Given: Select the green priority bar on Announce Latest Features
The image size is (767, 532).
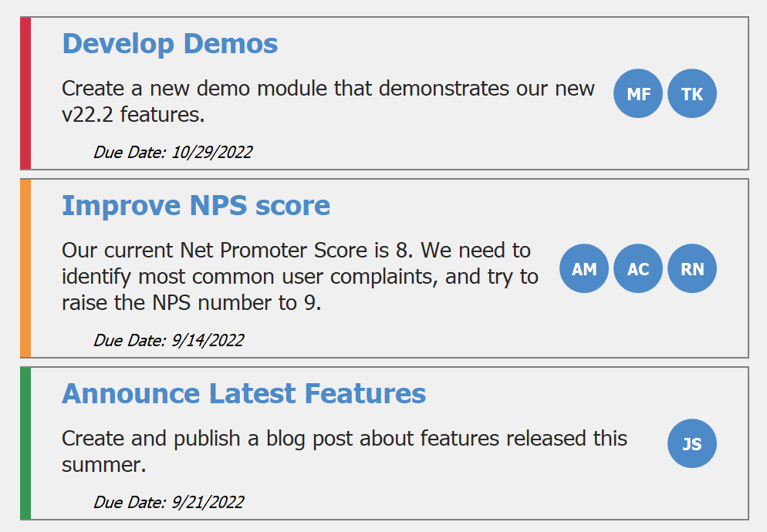Looking at the screenshot, I should pyautogui.click(x=25, y=443).
